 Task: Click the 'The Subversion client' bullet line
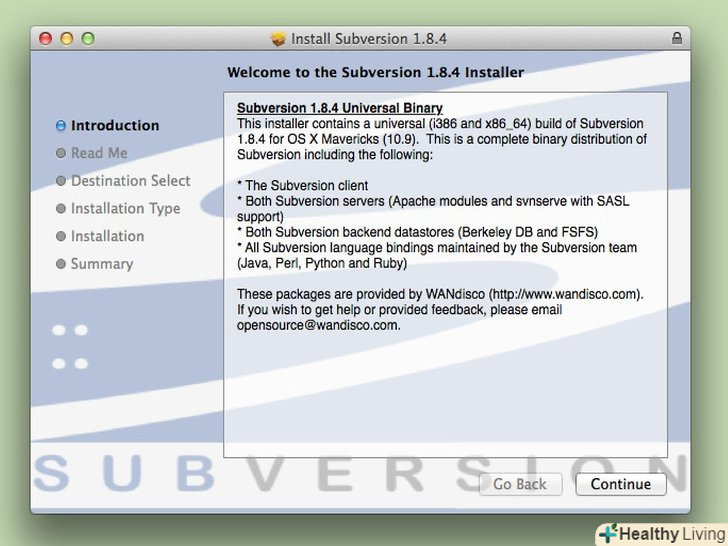pyautogui.click(x=303, y=185)
